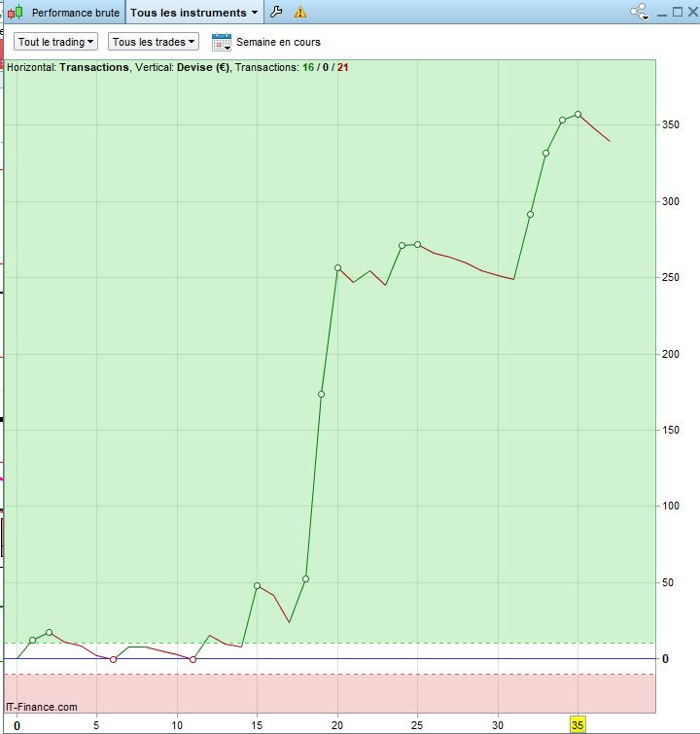
Task: Click the candlestick chart icon in title bar
Action: pos(16,13)
